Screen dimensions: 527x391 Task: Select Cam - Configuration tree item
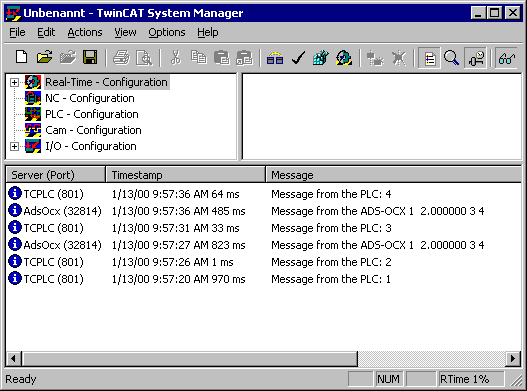pyautogui.click(x=93, y=130)
